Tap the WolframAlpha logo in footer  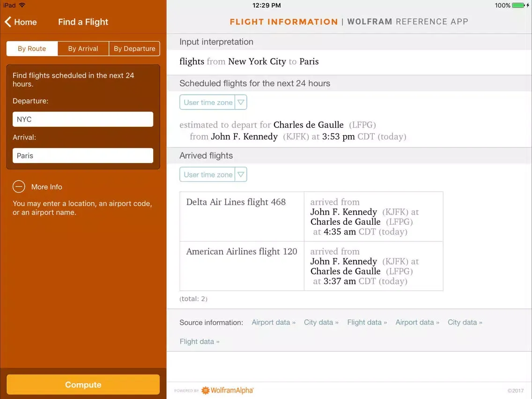[x=228, y=390]
